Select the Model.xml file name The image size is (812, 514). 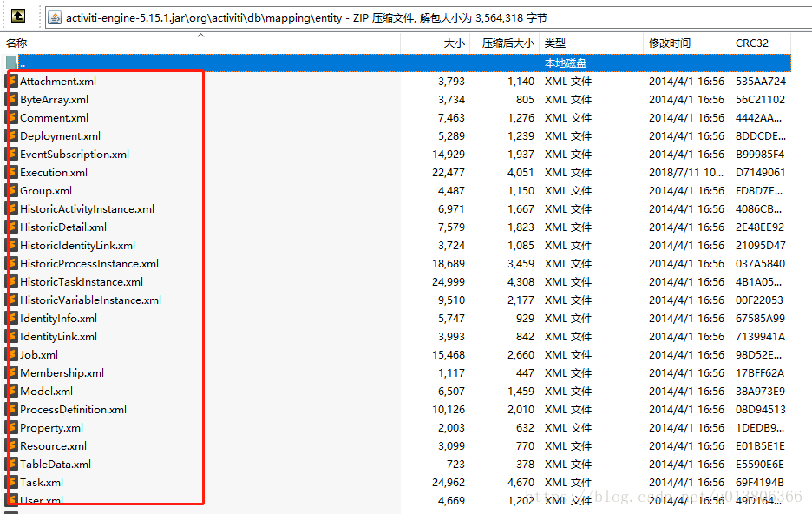point(47,392)
